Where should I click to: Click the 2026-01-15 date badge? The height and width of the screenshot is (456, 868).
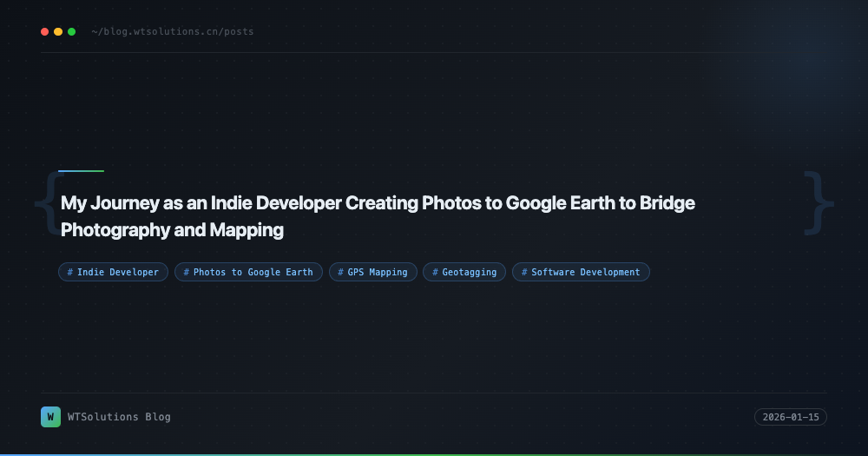click(x=791, y=417)
